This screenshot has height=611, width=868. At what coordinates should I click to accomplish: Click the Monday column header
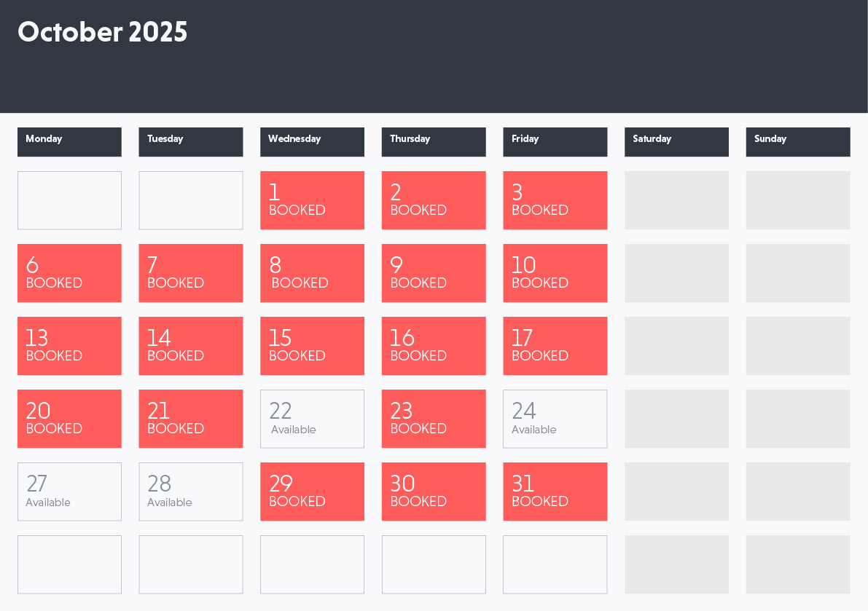[x=69, y=142]
